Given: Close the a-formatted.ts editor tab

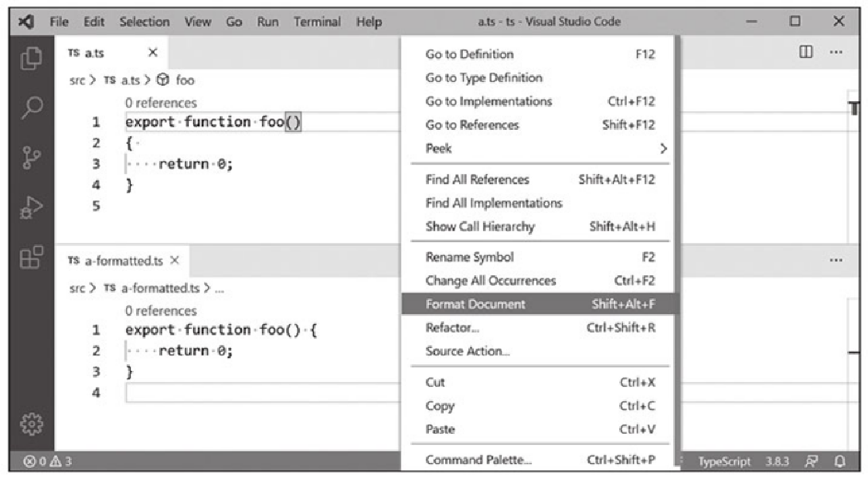Looking at the screenshot, I should click(175, 261).
